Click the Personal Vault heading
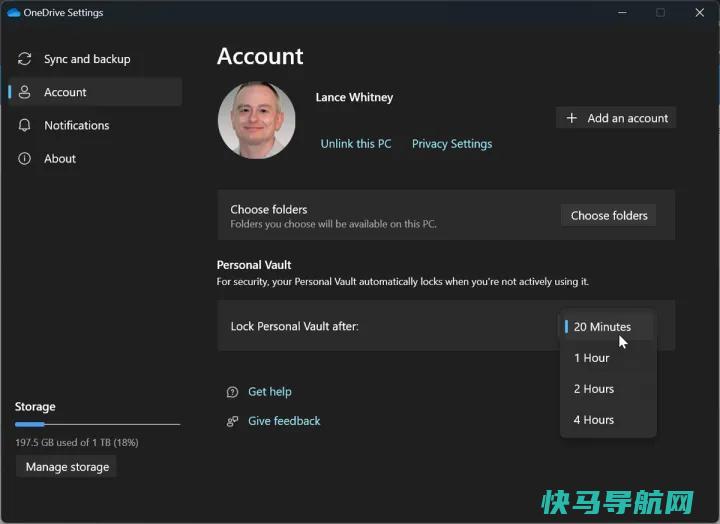 point(254,265)
